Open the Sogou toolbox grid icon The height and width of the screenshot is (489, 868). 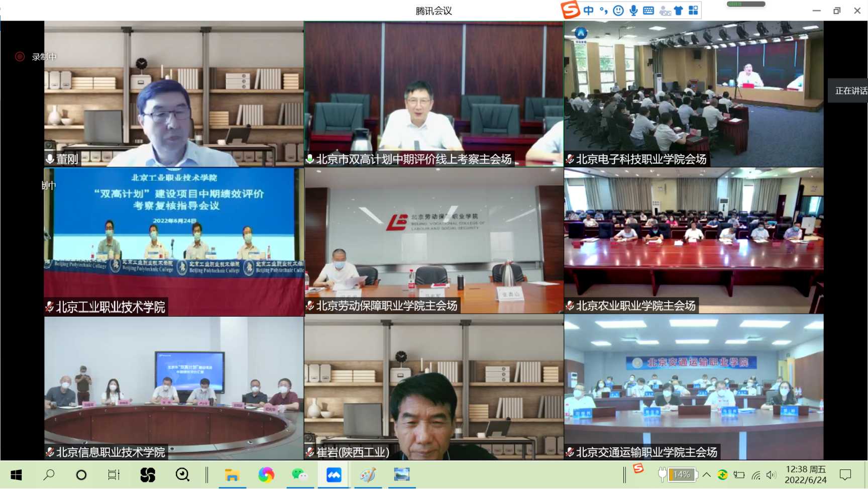point(694,11)
